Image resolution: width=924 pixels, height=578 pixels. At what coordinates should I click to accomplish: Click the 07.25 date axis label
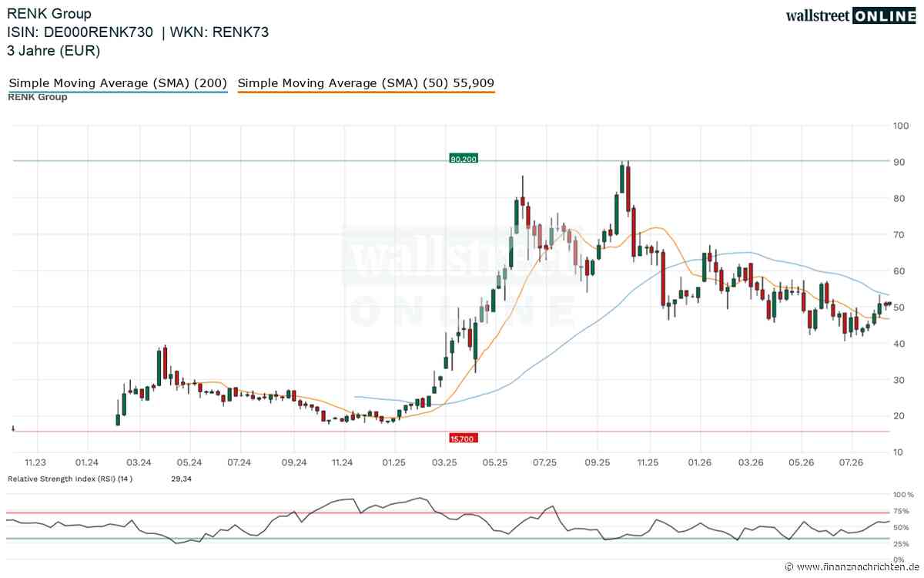point(545,462)
